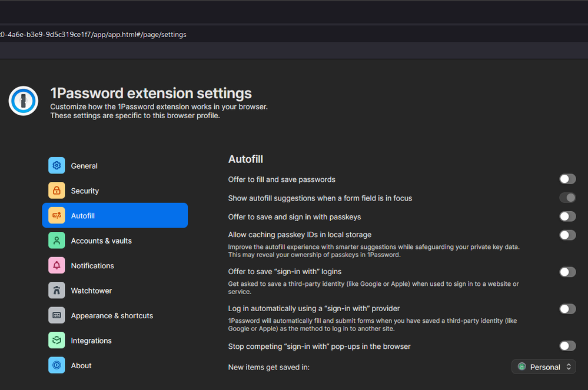Click "New items get saved in:" label
This screenshot has width=588, height=390.
point(269,367)
